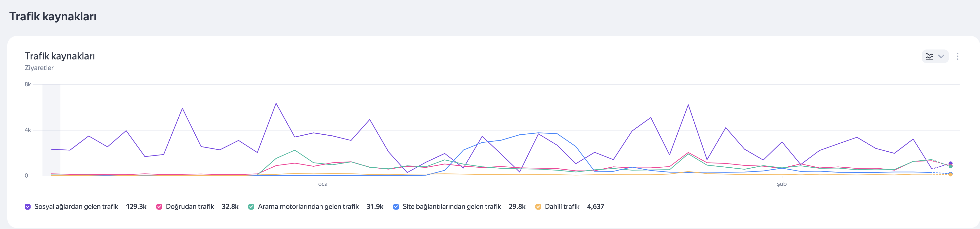This screenshot has height=229, width=980.
Task: Toggle the Doğrudan trafik checkbox
Action: click(x=159, y=206)
